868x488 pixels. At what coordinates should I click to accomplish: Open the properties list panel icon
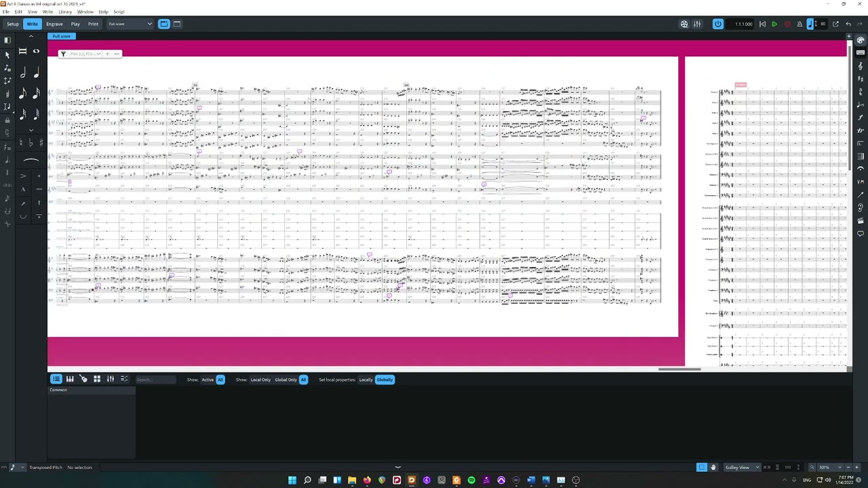(x=56, y=380)
